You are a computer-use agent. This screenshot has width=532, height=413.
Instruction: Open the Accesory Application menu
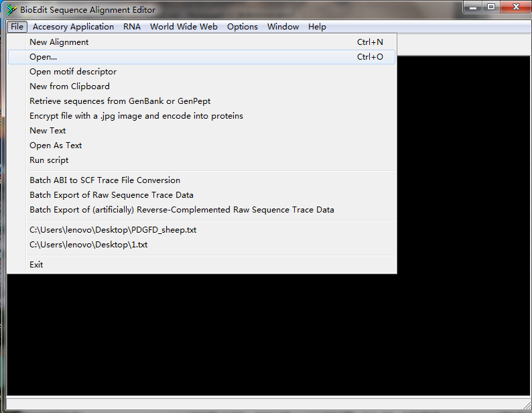(73, 27)
